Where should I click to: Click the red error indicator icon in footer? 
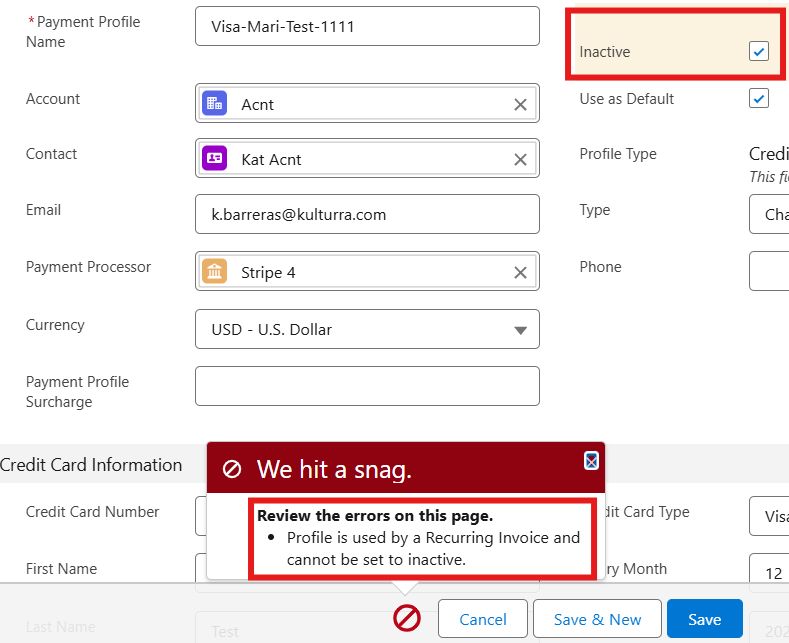[407, 619]
